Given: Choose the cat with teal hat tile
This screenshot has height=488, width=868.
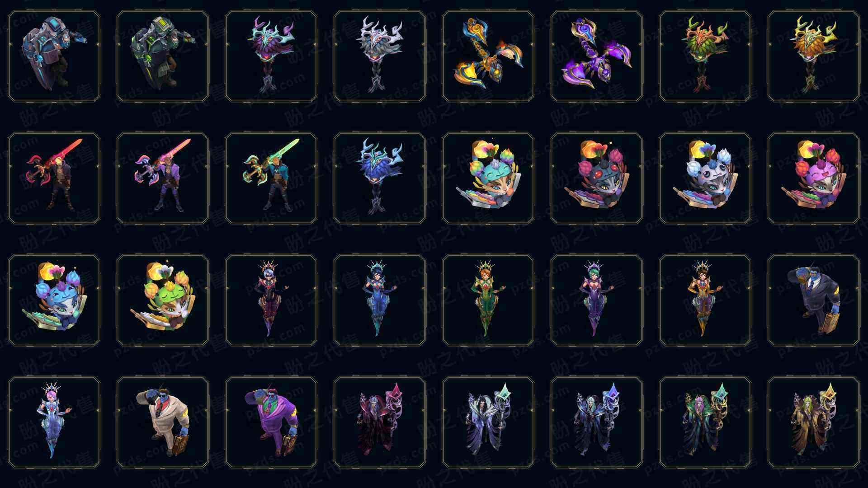Looking at the screenshot, I should (488, 178).
